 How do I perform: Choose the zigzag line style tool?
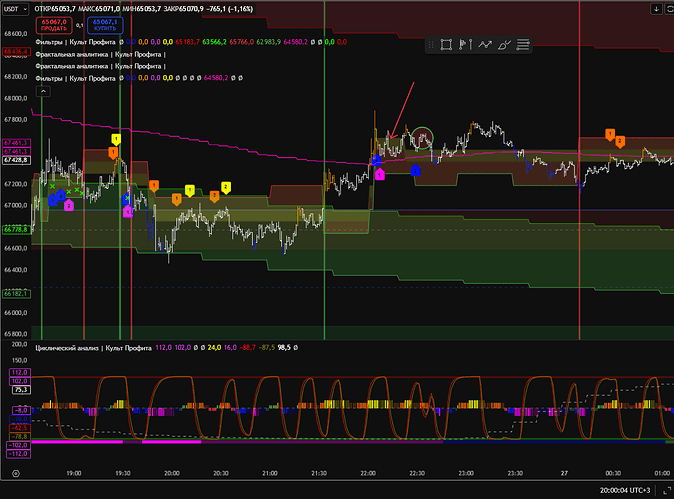(x=486, y=44)
